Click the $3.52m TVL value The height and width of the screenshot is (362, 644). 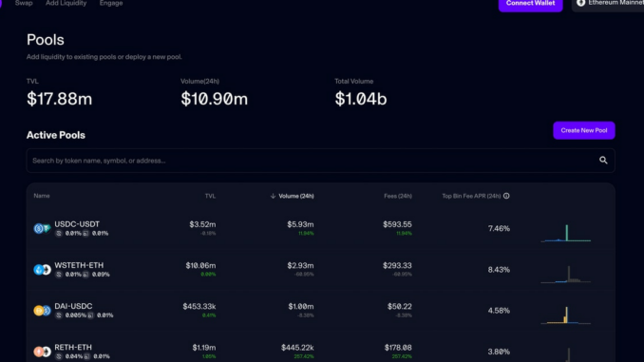(202, 224)
